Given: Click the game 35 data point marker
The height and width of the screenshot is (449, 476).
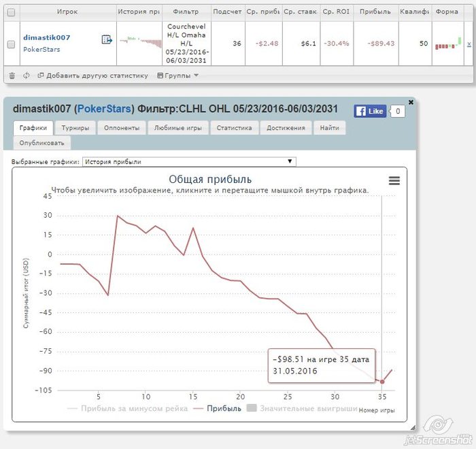Looking at the screenshot, I should click(x=382, y=382).
